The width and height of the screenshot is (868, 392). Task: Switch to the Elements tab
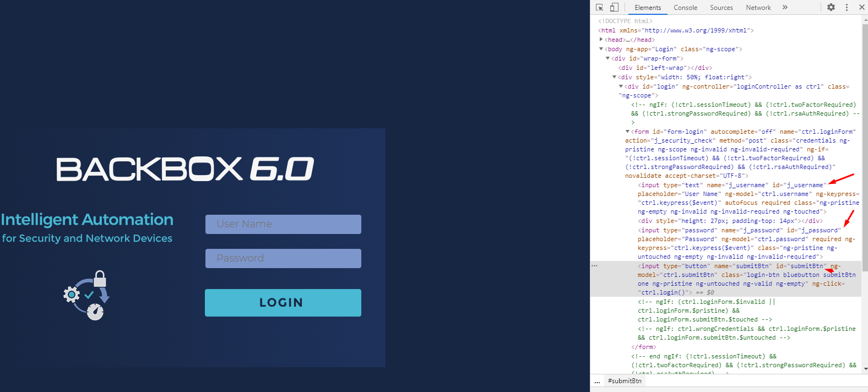[x=648, y=8]
